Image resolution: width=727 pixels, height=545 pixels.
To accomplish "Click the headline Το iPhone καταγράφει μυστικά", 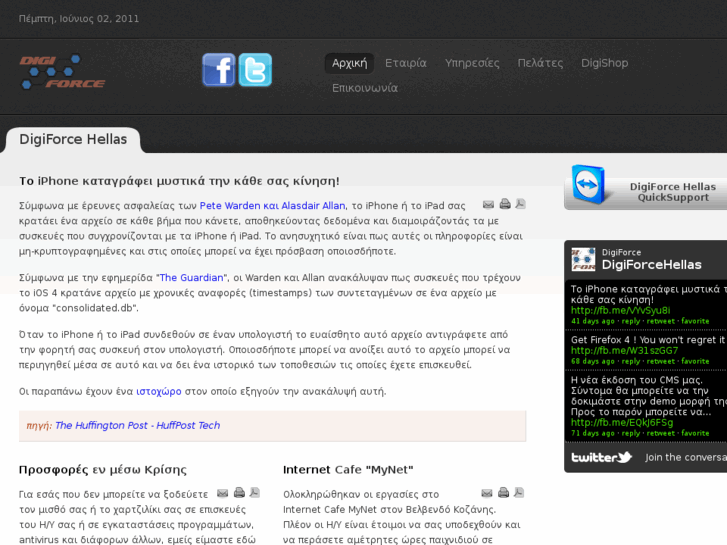I will [x=179, y=181].
